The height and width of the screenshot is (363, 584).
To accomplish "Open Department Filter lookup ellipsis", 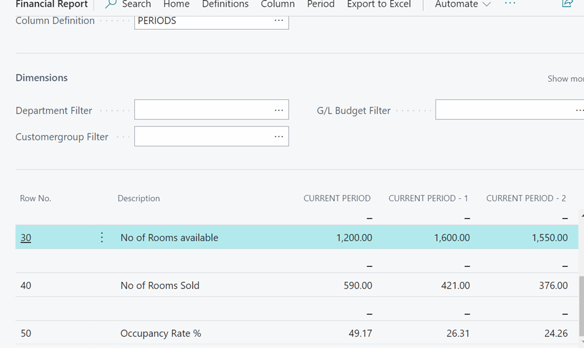I will click(x=279, y=110).
